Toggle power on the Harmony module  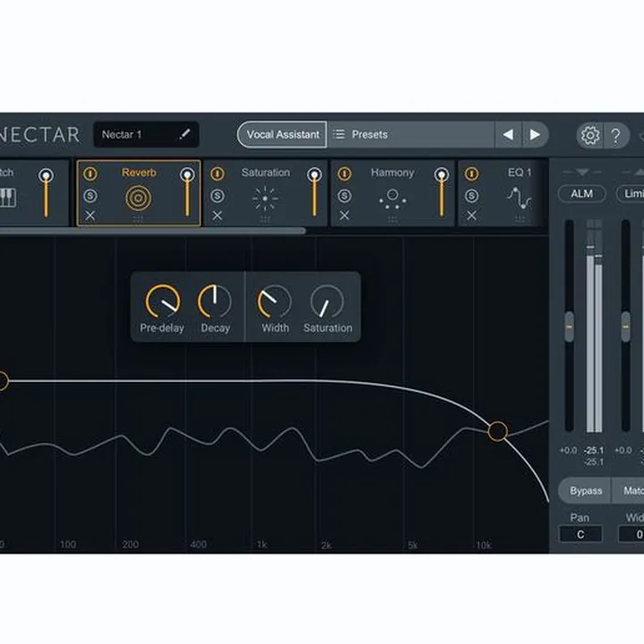pos(344,174)
